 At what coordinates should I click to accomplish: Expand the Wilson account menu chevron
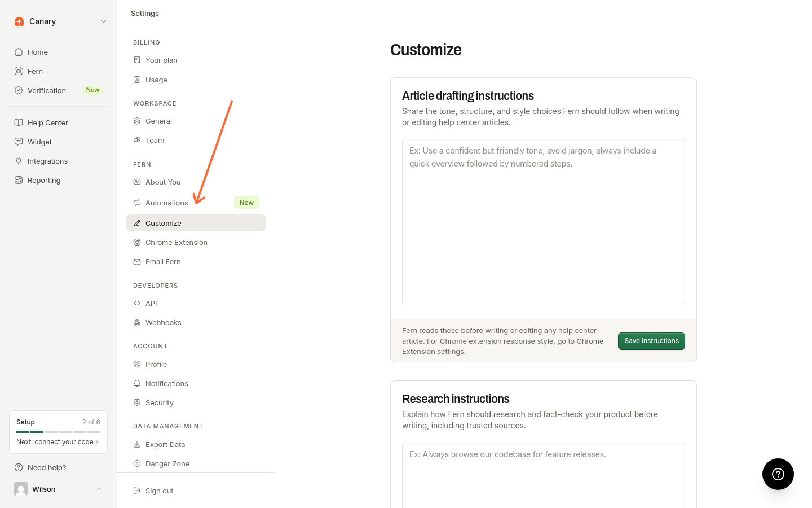tap(99, 489)
